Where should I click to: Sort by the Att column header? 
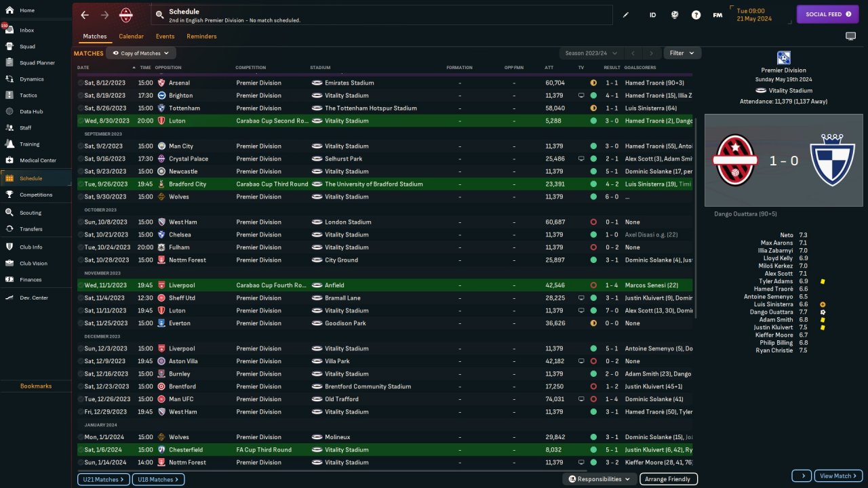coord(549,68)
